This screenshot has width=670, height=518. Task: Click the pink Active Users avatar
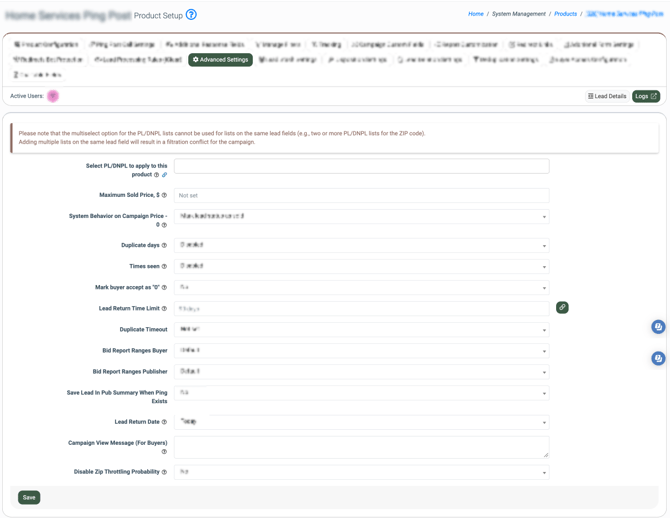[x=53, y=96]
